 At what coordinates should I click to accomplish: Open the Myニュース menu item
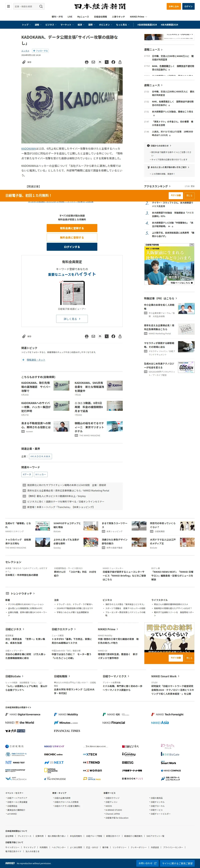tap(83, 17)
